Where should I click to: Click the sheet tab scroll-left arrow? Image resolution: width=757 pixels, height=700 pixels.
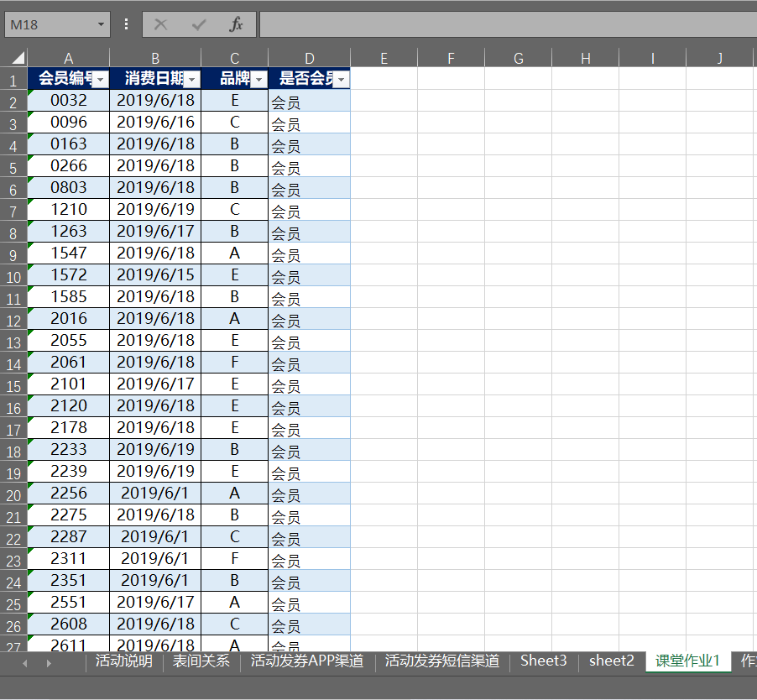coord(24,663)
